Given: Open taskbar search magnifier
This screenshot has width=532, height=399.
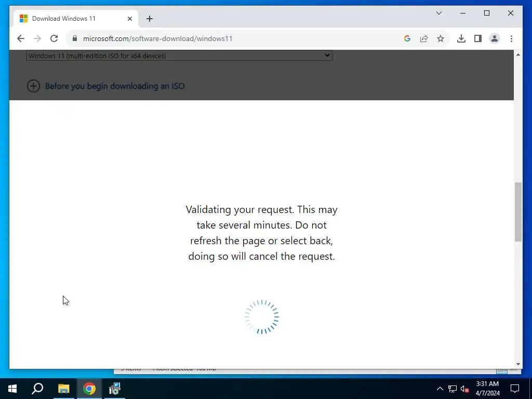Looking at the screenshot, I should click(x=37, y=389).
